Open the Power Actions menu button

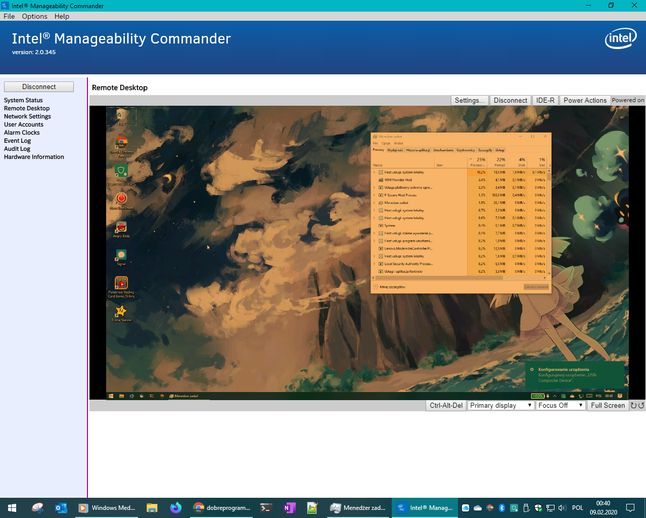click(x=585, y=100)
